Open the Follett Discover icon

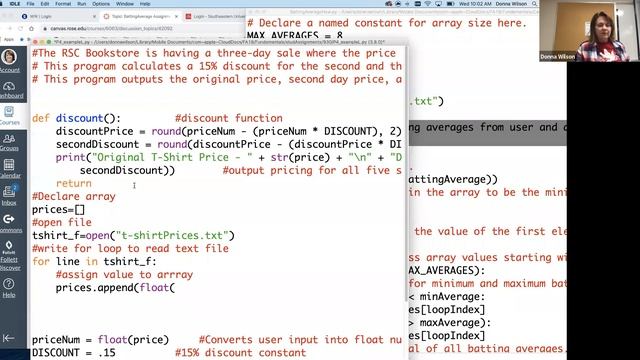pos(9,246)
